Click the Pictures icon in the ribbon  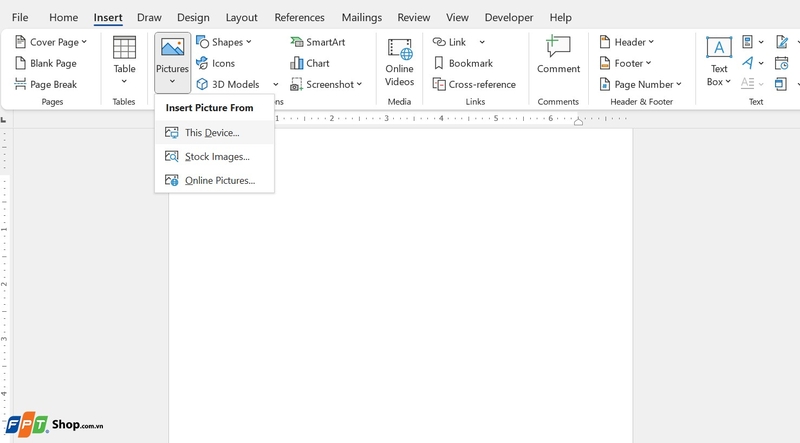pos(172,48)
